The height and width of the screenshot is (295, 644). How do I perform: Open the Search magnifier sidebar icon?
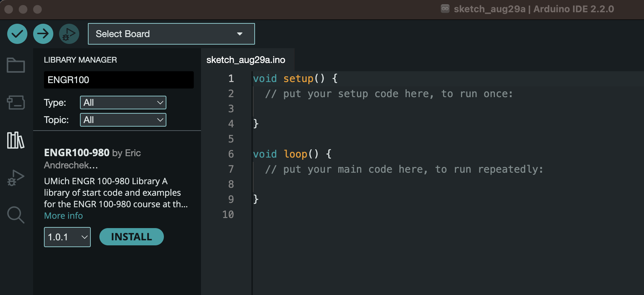(x=16, y=215)
